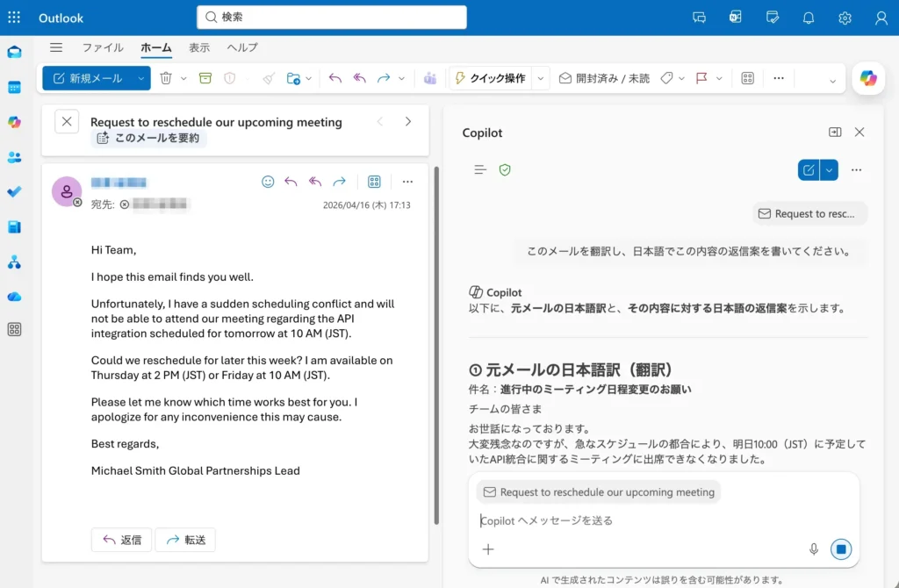Click the 返信 button

point(121,539)
